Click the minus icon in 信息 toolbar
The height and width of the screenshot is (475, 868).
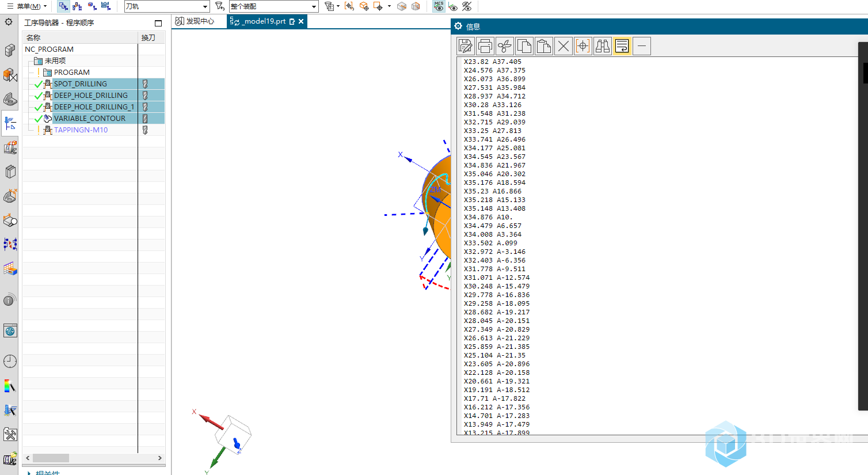click(x=642, y=46)
